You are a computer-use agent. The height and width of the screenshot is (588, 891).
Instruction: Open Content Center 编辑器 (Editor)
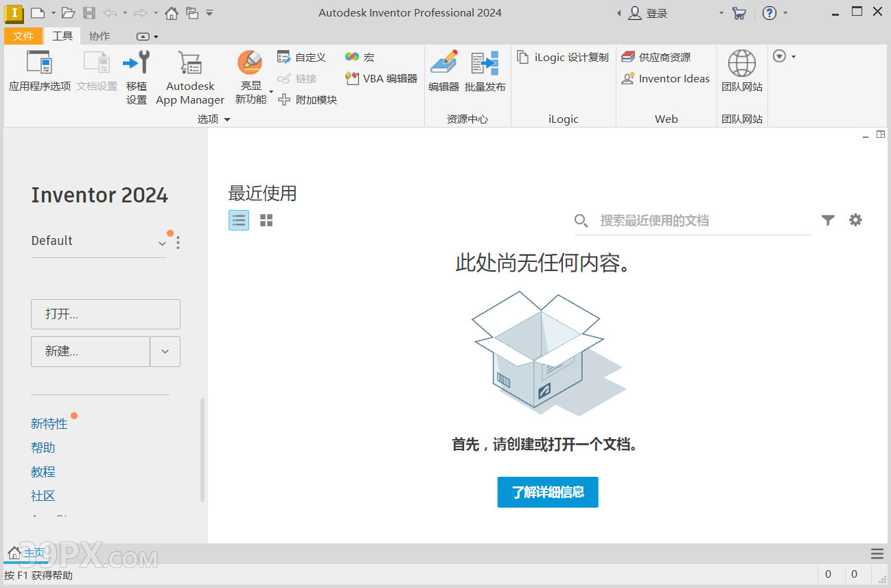coord(443,71)
